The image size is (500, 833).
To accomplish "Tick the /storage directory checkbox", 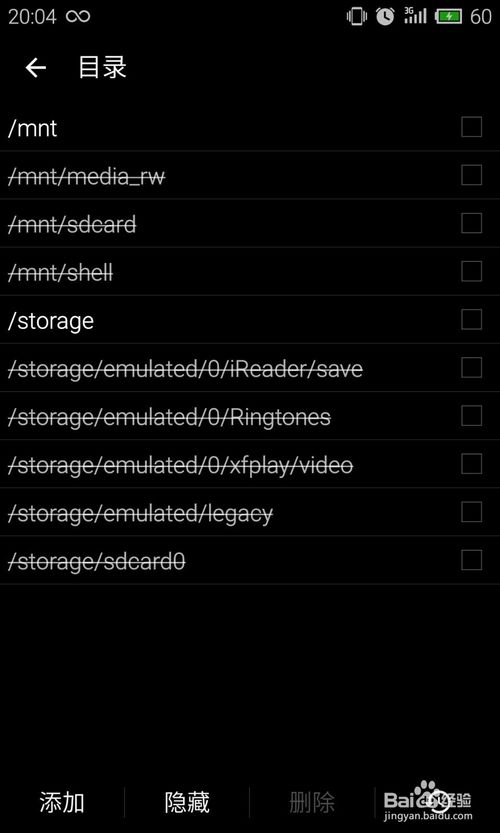I will coord(471,320).
